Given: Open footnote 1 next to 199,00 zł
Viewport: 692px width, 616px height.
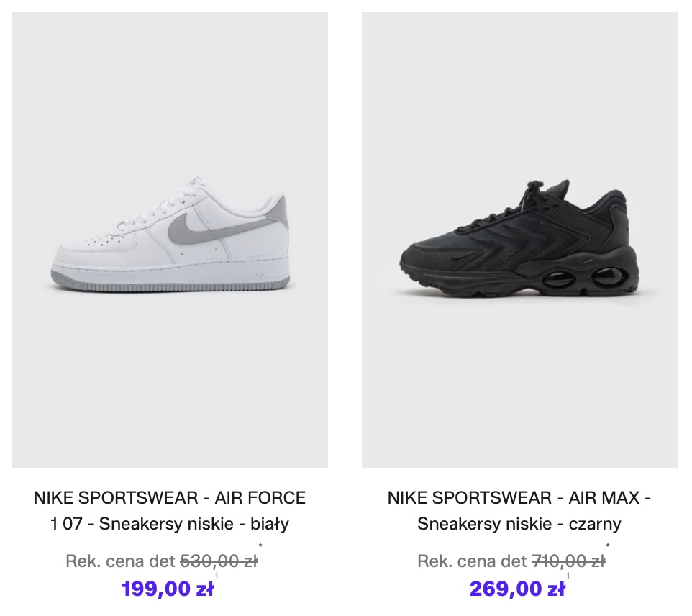Looking at the screenshot, I should tap(217, 576).
